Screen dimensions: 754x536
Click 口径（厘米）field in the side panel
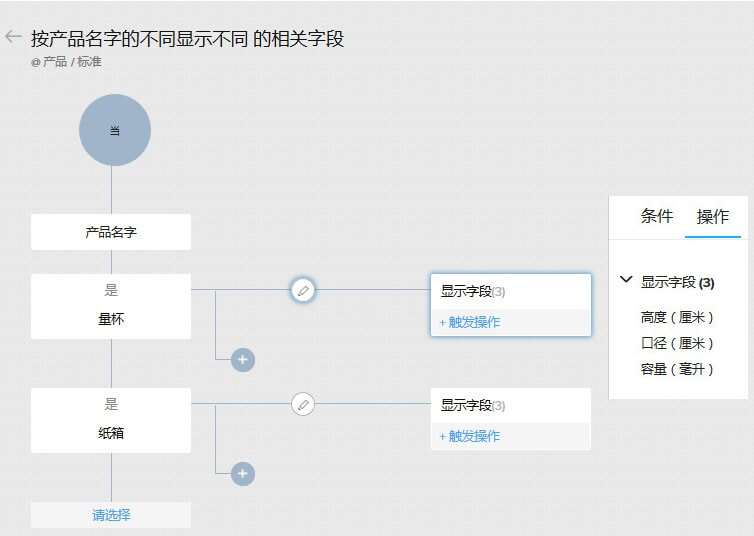[678, 343]
